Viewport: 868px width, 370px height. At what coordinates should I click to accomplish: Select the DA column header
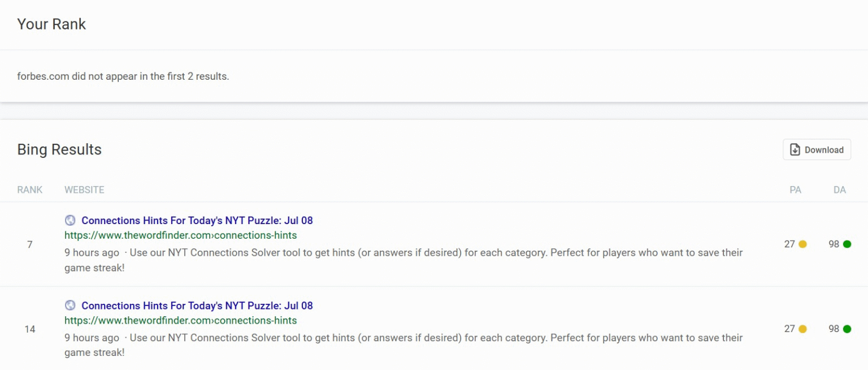[x=839, y=190]
